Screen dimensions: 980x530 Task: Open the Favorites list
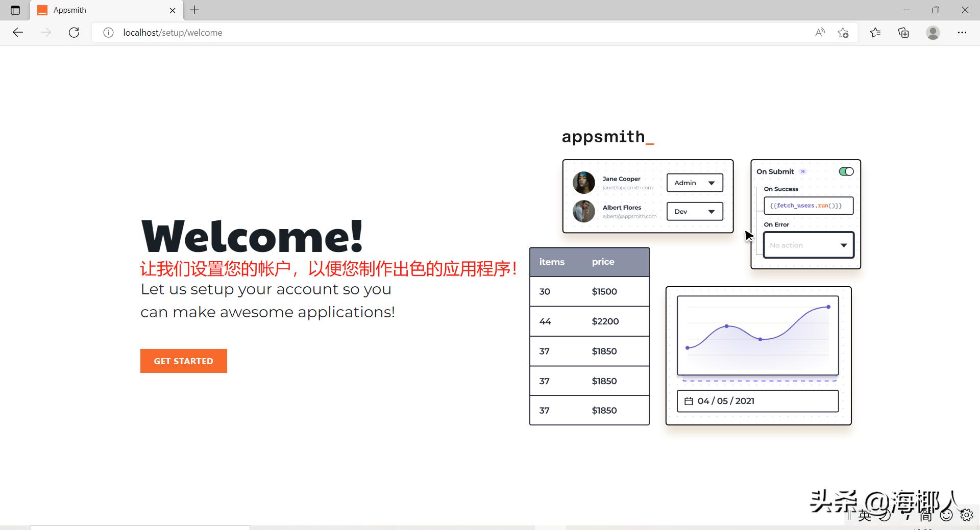coord(875,32)
